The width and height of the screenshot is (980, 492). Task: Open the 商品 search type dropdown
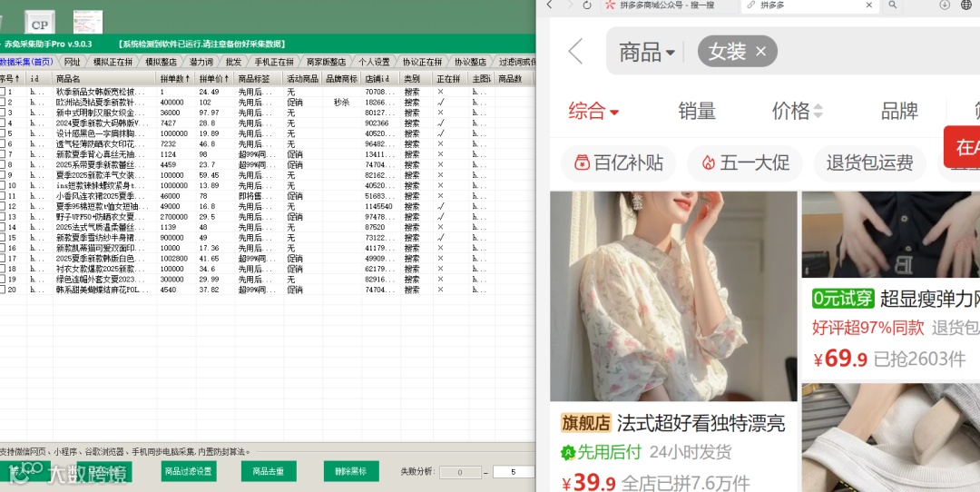tap(647, 51)
